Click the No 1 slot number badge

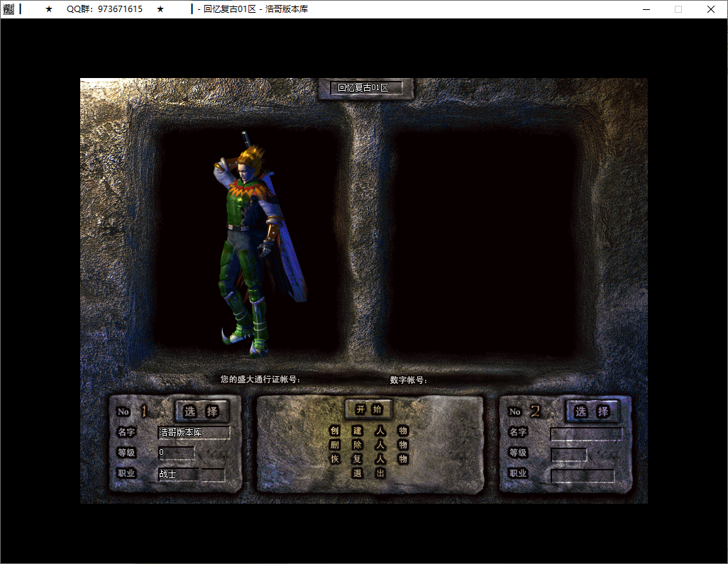coord(132,411)
